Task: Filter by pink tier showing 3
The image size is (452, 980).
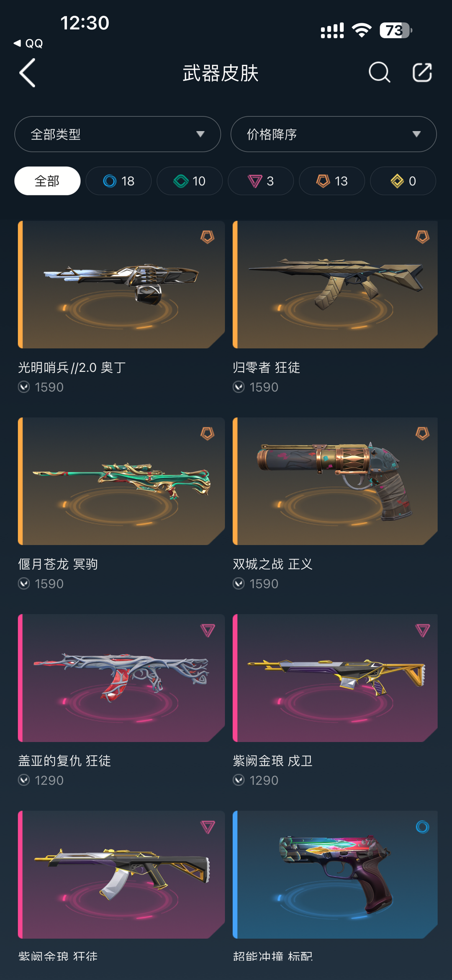Action: pos(261,181)
